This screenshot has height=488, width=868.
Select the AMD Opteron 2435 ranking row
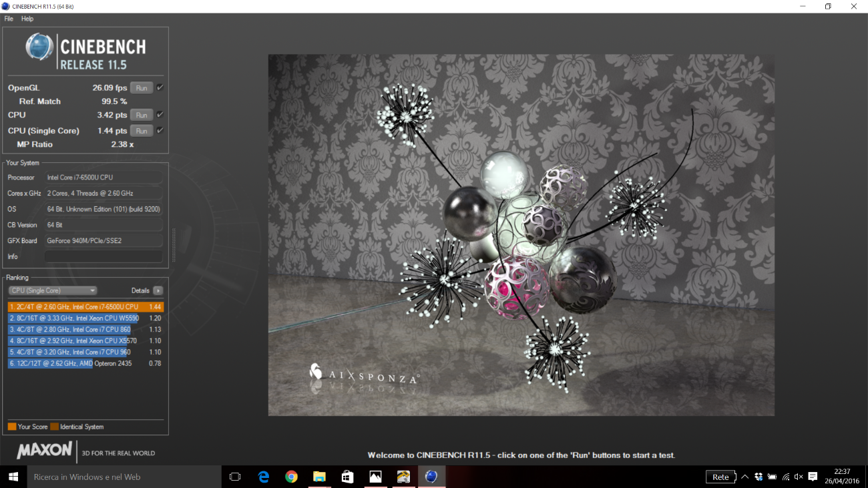point(85,363)
